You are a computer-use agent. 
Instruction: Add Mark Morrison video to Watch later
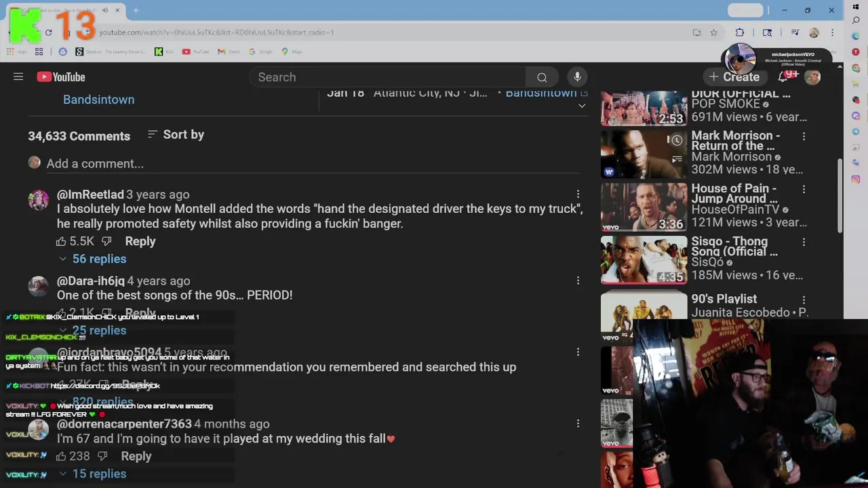point(677,140)
